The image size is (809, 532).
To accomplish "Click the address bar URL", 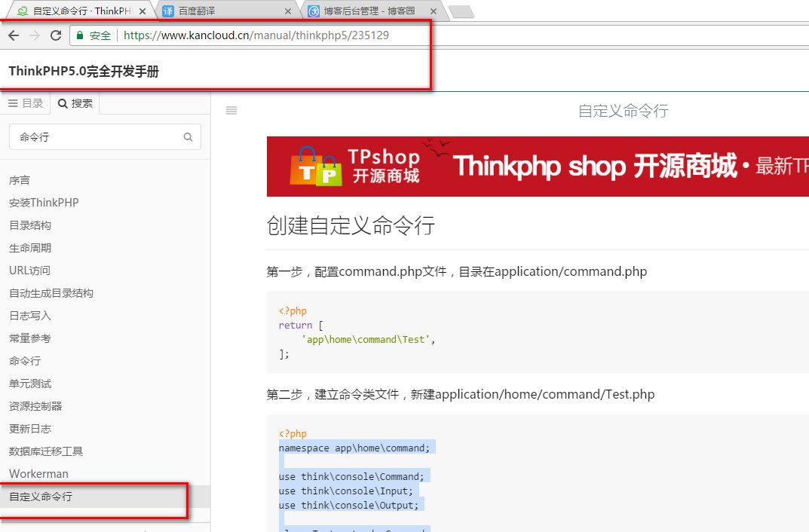I will [256, 35].
